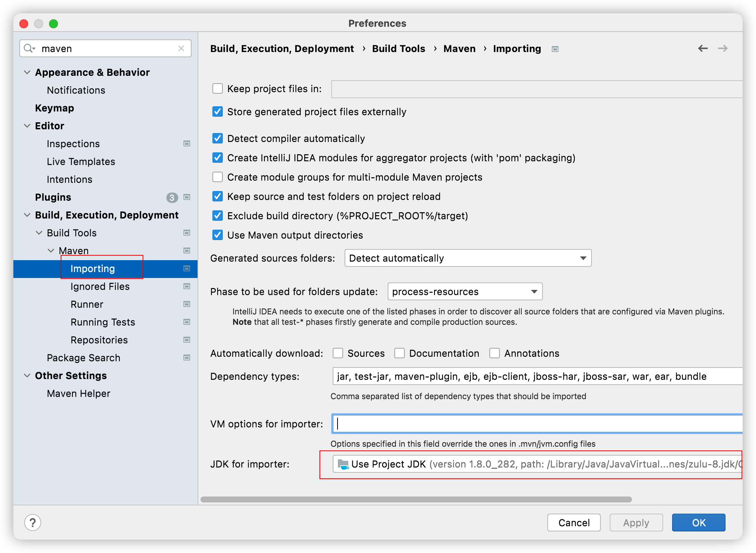Click project-level icon on Build Tools row
This screenshot has height=553, width=756.
coord(187,233)
